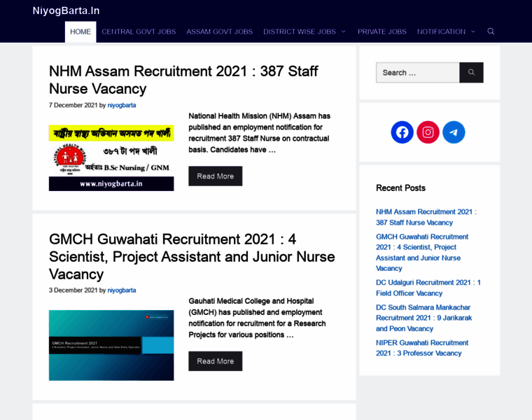This screenshot has height=420, width=532.
Task: Open Assam Govt Jobs menu item
Action: (x=220, y=32)
